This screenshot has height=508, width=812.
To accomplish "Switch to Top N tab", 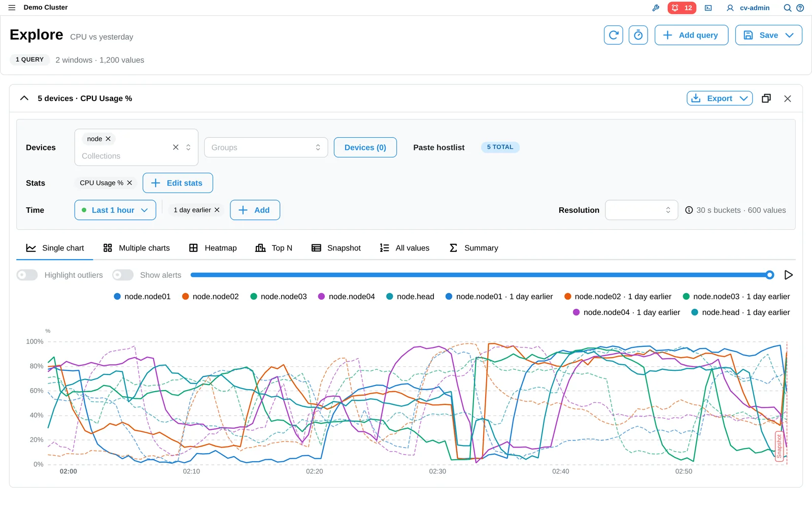I will 274,248.
